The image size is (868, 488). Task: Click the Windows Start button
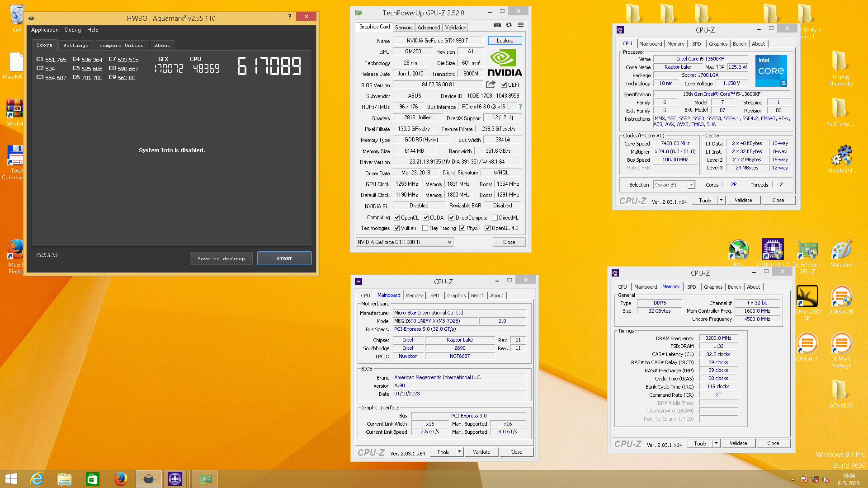(11, 479)
